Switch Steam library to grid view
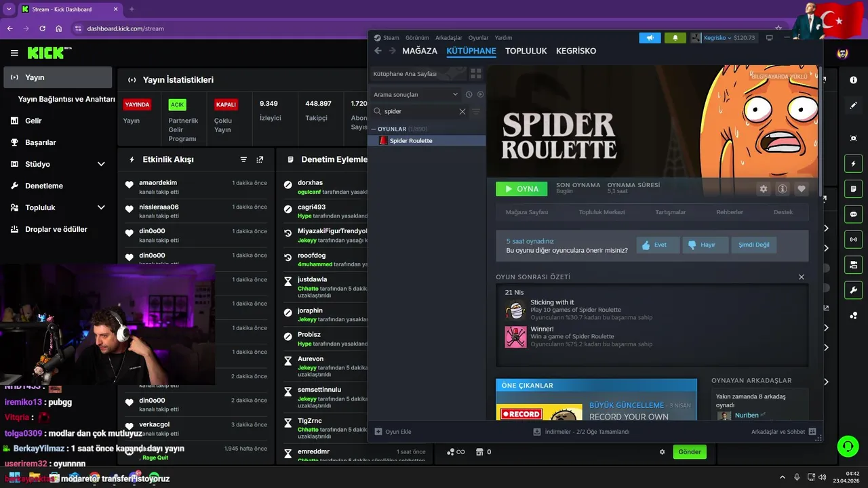The width and height of the screenshot is (868, 488). point(476,73)
